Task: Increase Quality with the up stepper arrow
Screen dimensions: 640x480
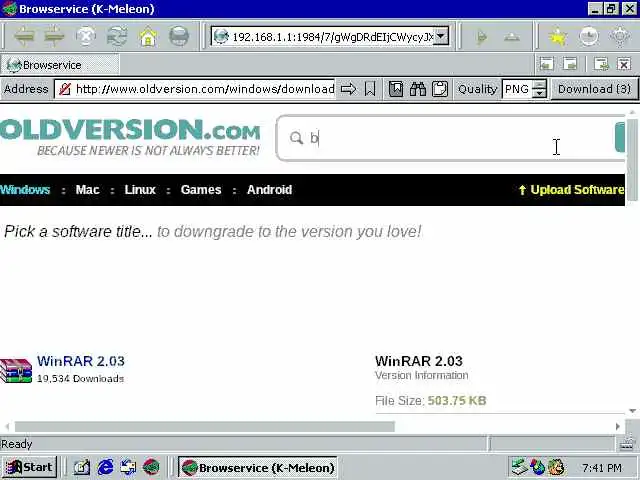Action: tap(540, 84)
